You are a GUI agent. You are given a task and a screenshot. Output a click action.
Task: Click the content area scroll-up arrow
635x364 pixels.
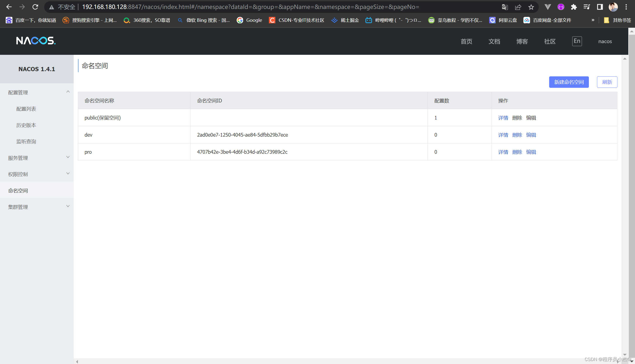pos(625,59)
